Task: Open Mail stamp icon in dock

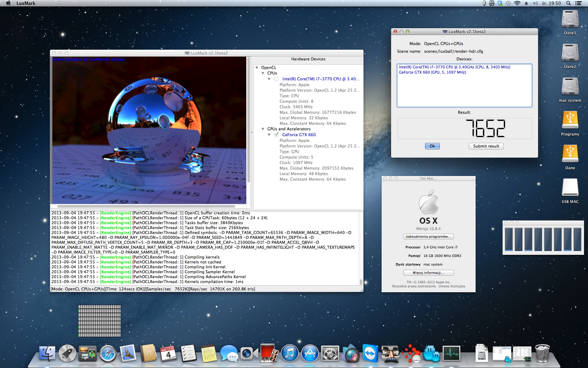Action: 128,353
